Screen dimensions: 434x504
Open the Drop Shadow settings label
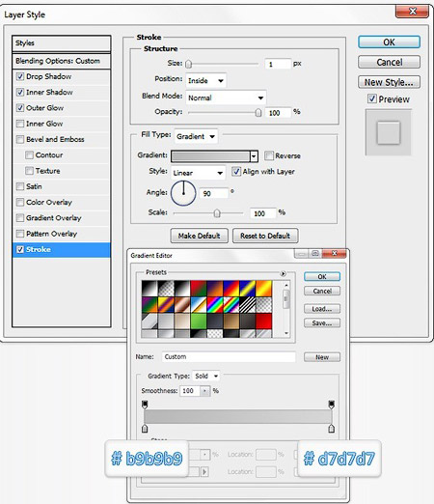pos(49,76)
